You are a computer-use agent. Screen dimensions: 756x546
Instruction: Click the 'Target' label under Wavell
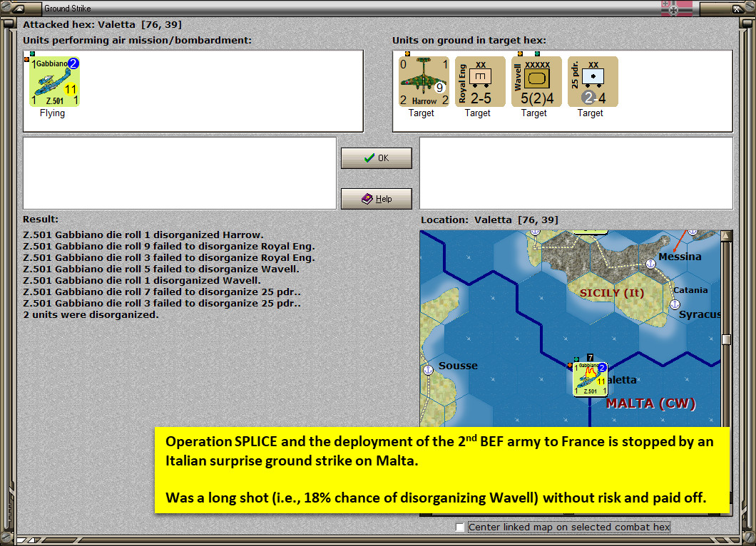point(534,113)
